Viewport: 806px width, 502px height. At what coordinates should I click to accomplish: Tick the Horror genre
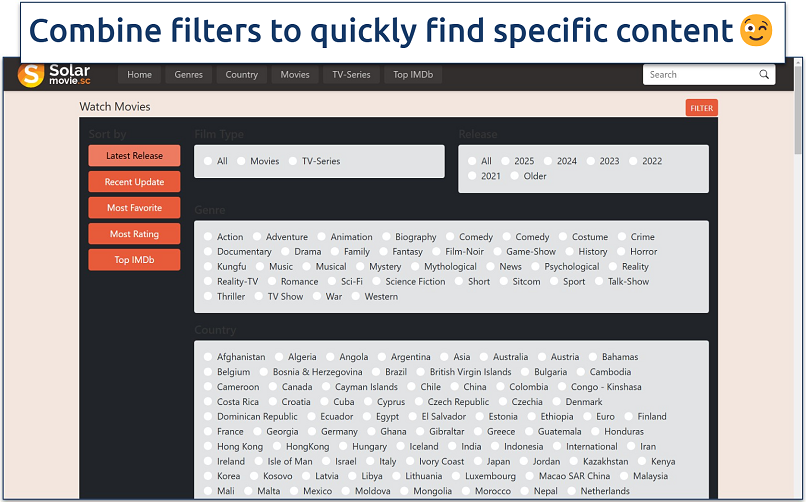coord(621,251)
